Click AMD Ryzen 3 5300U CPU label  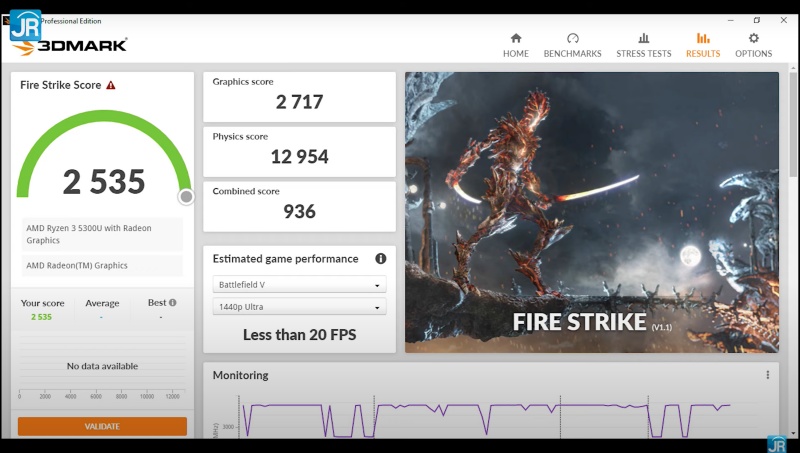pos(102,234)
